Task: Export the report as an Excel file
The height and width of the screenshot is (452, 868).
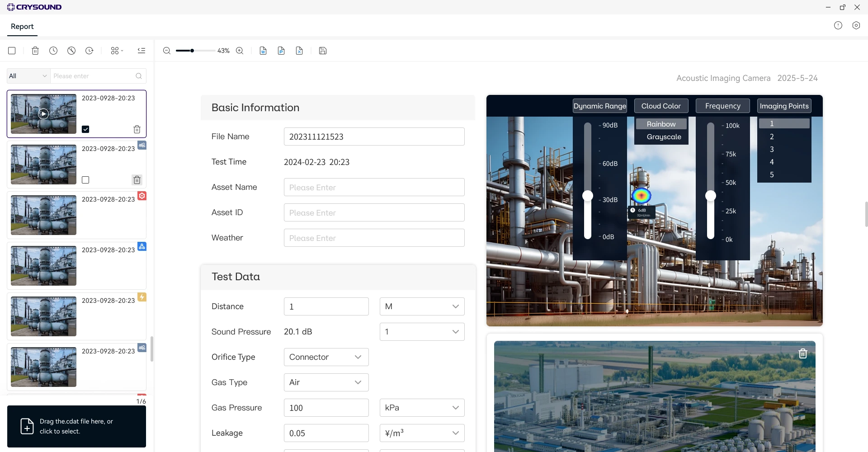Action: coord(299,51)
